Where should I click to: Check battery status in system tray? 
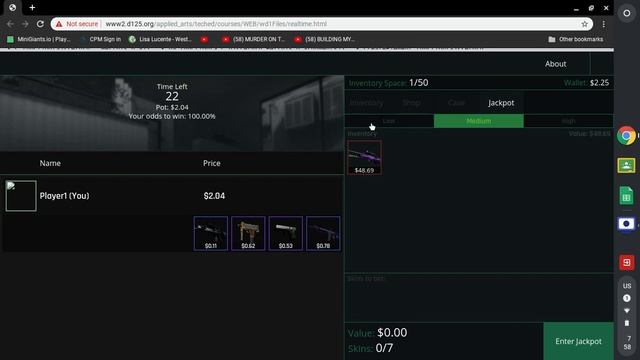tap(627, 323)
